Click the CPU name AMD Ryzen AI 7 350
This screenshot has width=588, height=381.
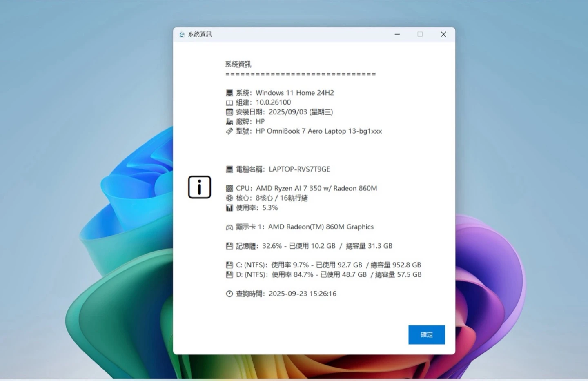pyautogui.click(x=289, y=188)
